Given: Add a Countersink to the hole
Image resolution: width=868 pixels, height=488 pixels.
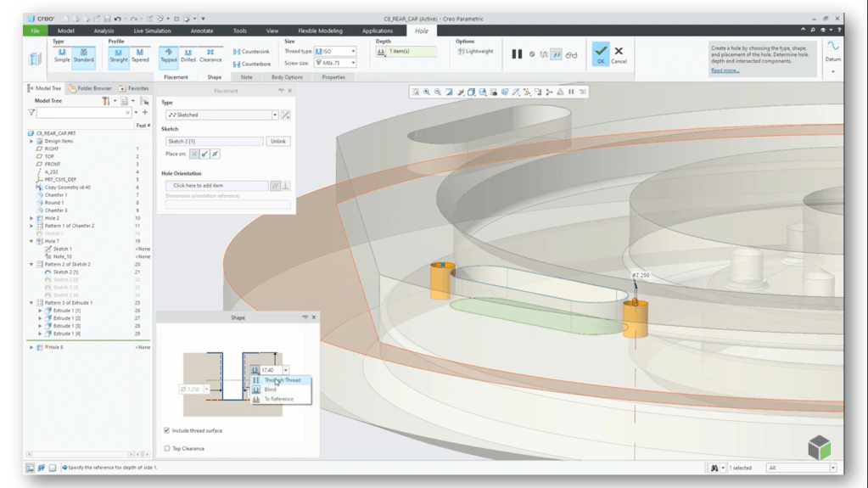Looking at the screenshot, I should tap(249, 52).
